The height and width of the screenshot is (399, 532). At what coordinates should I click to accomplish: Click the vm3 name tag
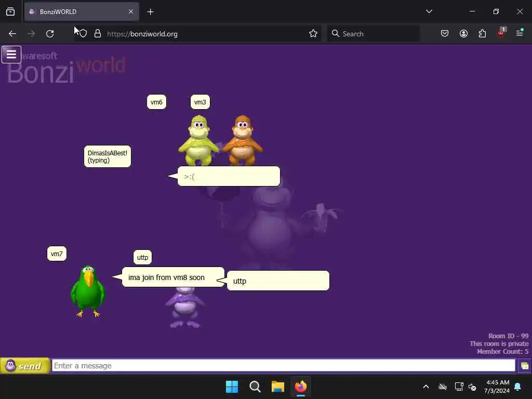pyautogui.click(x=200, y=102)
